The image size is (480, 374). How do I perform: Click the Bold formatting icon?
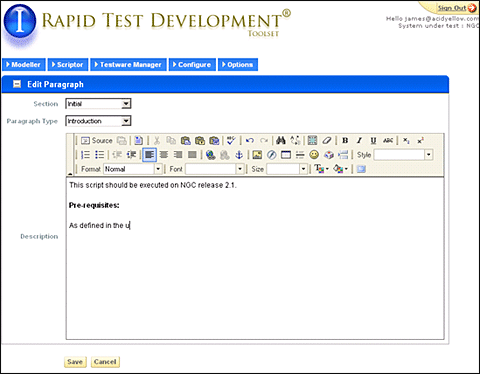[x=345, y=141]
